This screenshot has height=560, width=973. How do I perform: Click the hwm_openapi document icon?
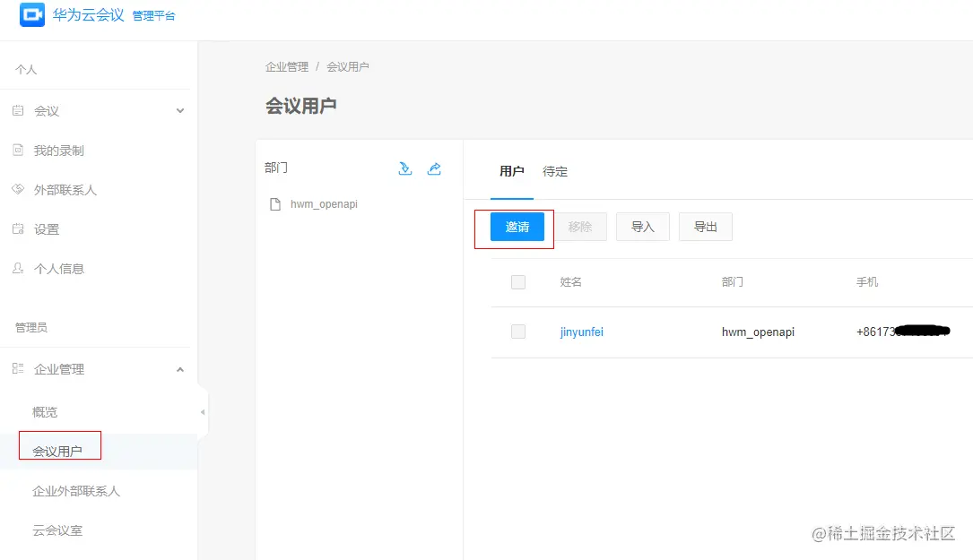275,204
